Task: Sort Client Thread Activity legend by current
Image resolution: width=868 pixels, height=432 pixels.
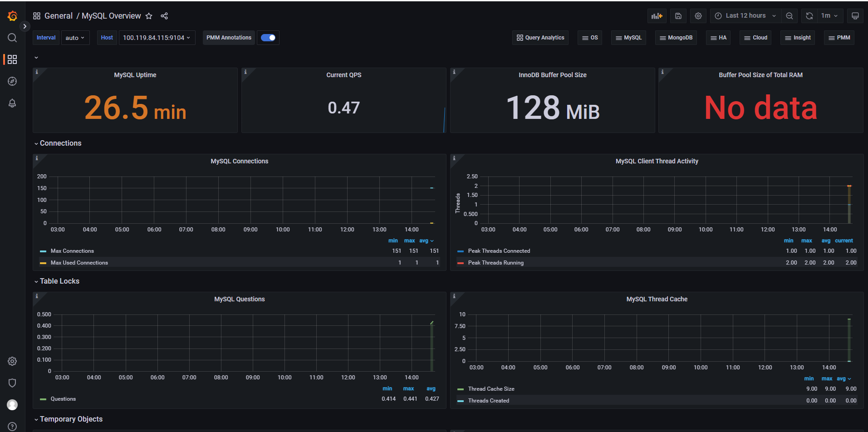Action: coord(843,241)
